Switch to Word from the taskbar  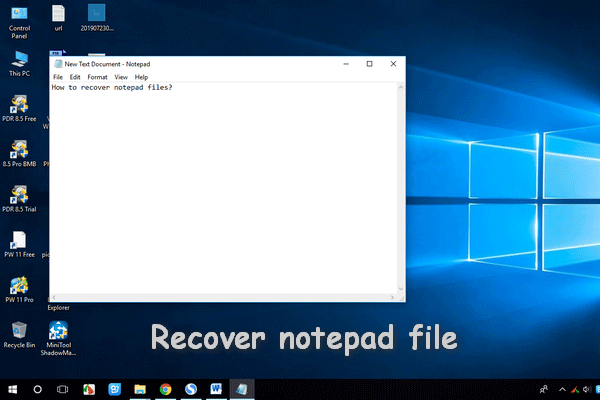click(216, 388)
